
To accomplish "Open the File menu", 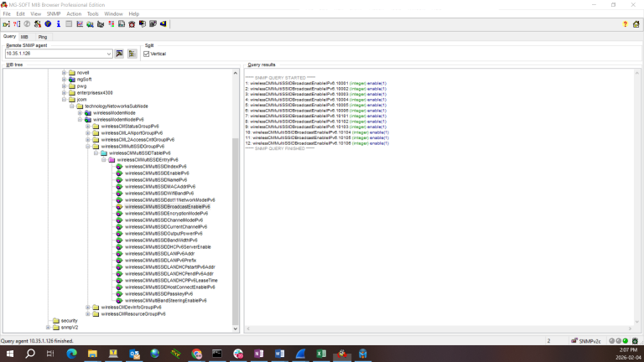I will point(7,13).
